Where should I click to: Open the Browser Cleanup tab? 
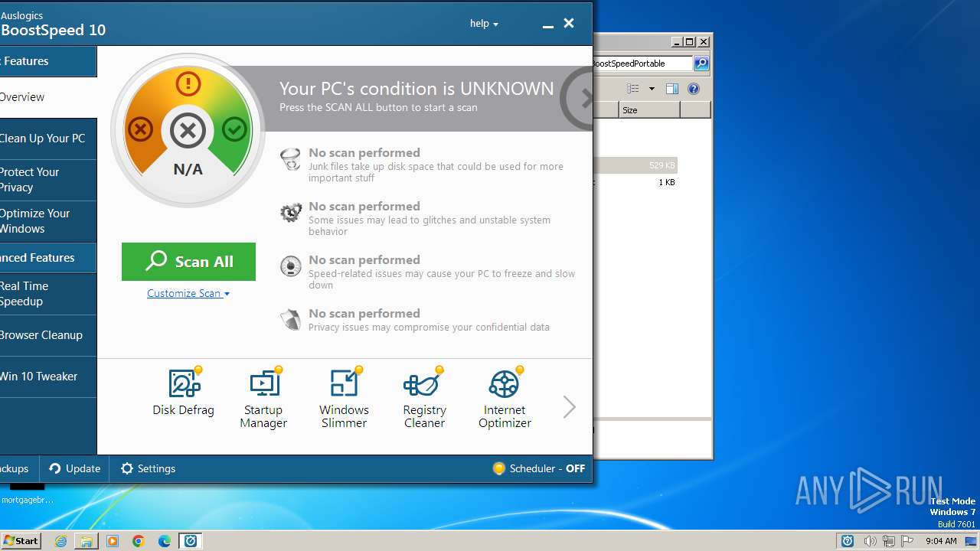[x=48, y=335]
